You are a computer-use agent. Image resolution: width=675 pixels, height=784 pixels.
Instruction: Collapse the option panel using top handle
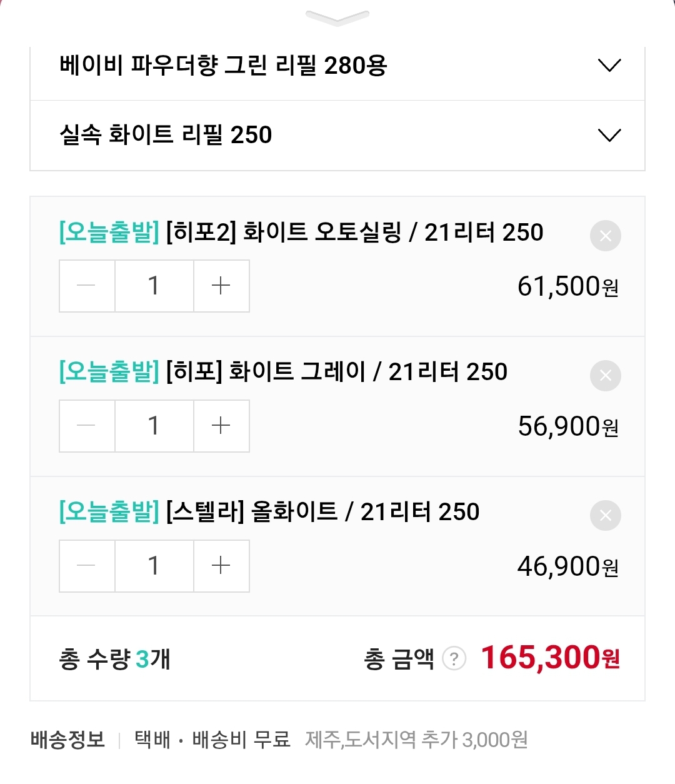[337, 17]
